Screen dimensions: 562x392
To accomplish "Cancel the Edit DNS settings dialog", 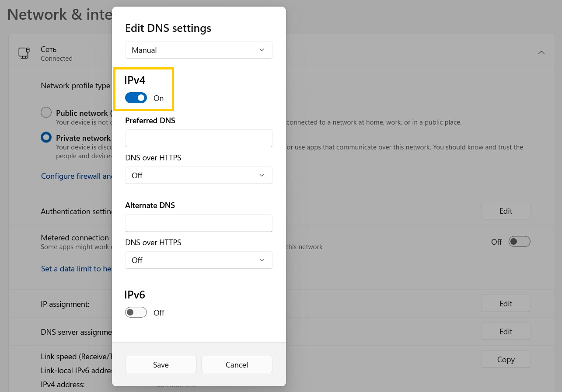I will 237,364.
